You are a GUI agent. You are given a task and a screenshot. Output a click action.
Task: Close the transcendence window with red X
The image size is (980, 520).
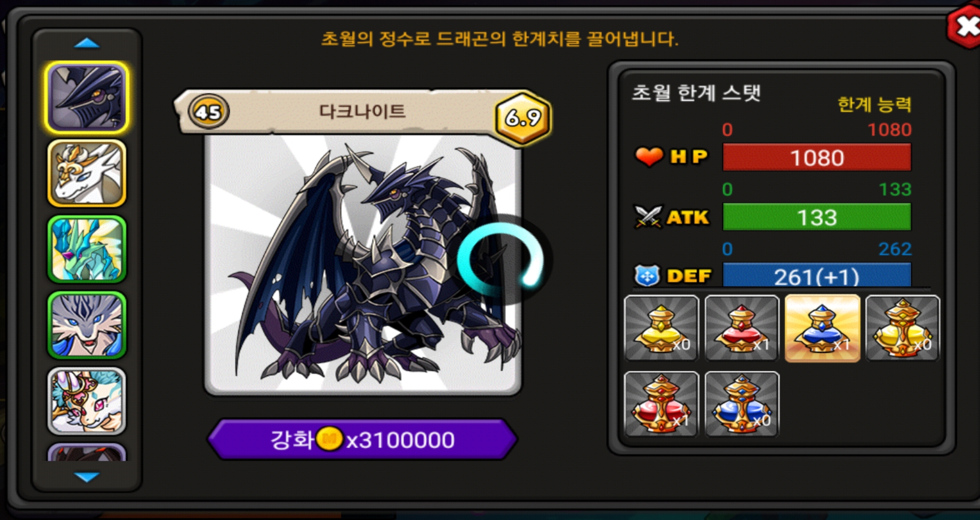pyautogui.click(x=965, y=26)
